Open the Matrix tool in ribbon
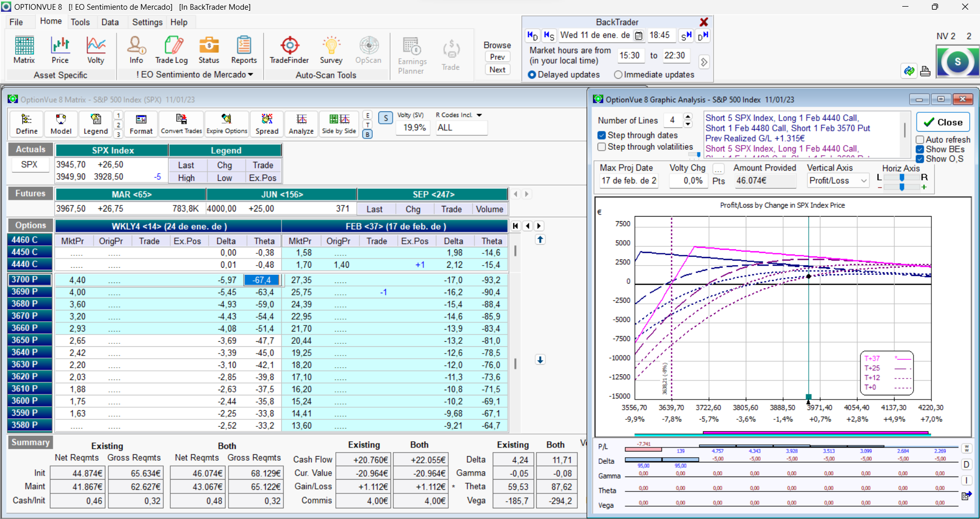Image resolution: width=980 pixels, height=519 pixels. (x=24, y=50)
